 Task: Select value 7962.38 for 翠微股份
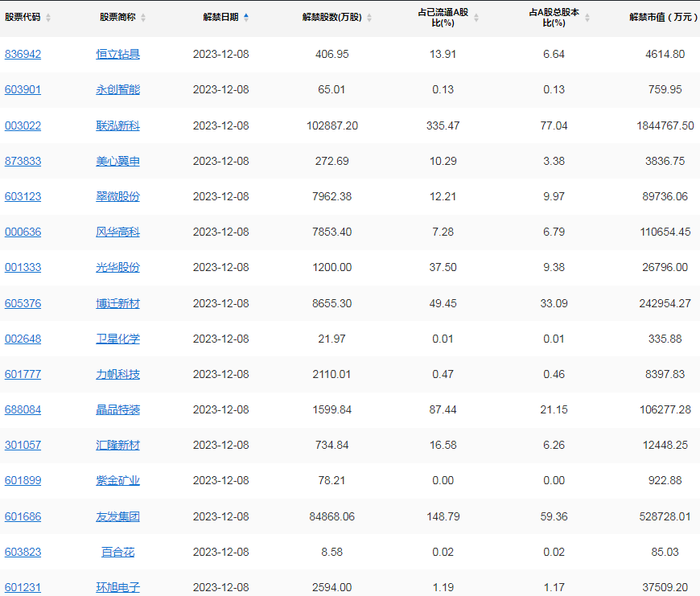pyautogui.click(x=332, y=197)
